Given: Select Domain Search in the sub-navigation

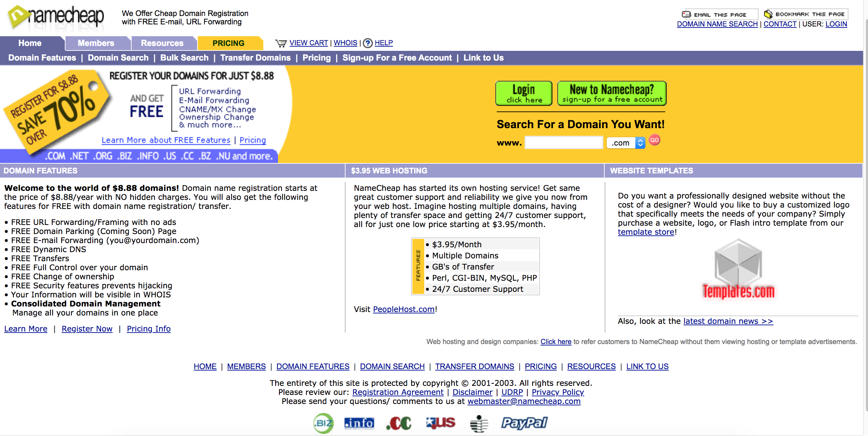Looking at the screenshot, I should tap(118, 58).
